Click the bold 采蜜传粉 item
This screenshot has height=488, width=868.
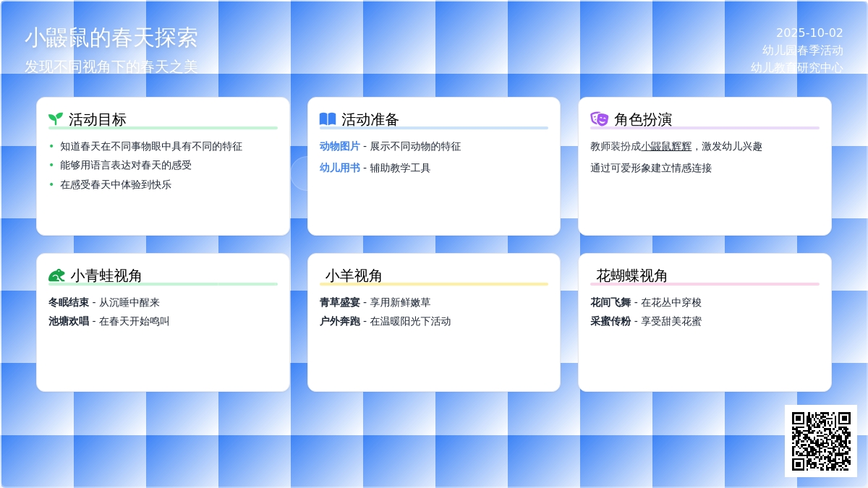(610, 321)
